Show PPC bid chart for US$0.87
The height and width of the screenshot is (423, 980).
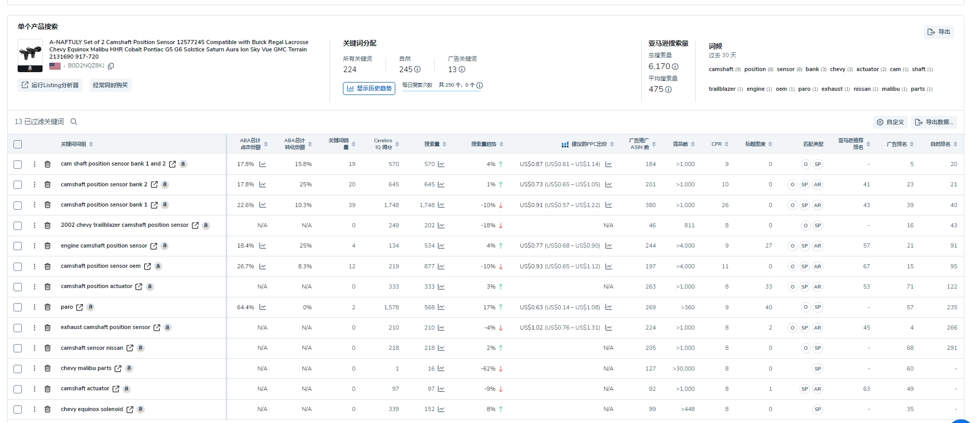(x=609, y=164)
